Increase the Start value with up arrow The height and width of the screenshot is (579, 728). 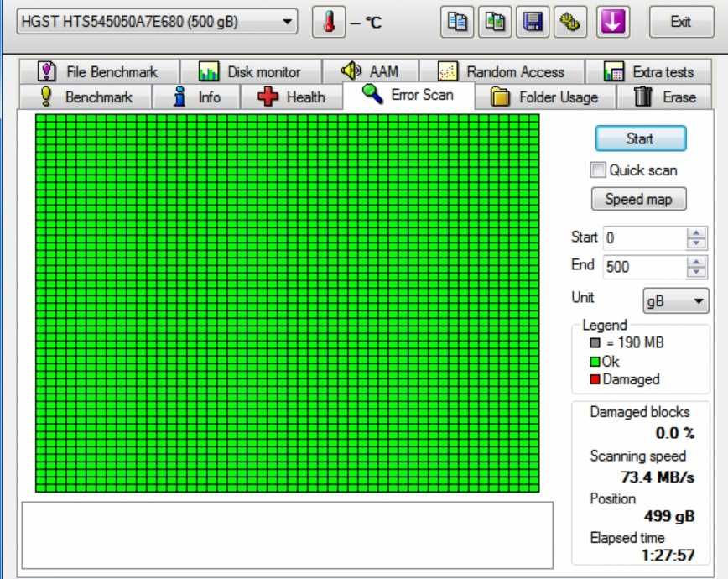tap(696, 232)
